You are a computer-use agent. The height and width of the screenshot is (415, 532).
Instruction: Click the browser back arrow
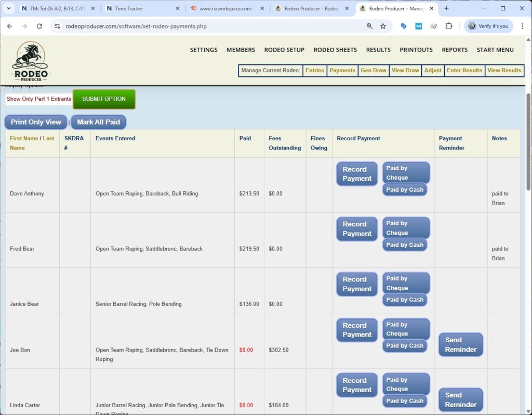[x=10, y=26]
